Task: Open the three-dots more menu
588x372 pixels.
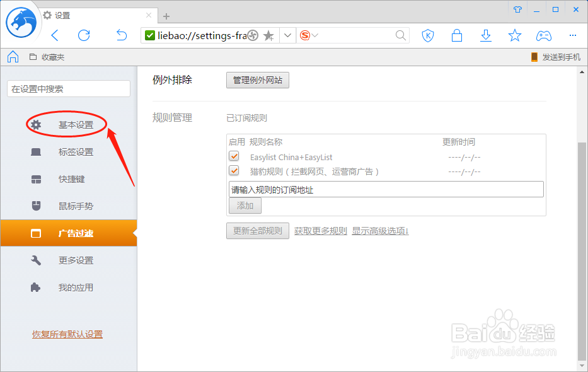Action: pos(573,35)
